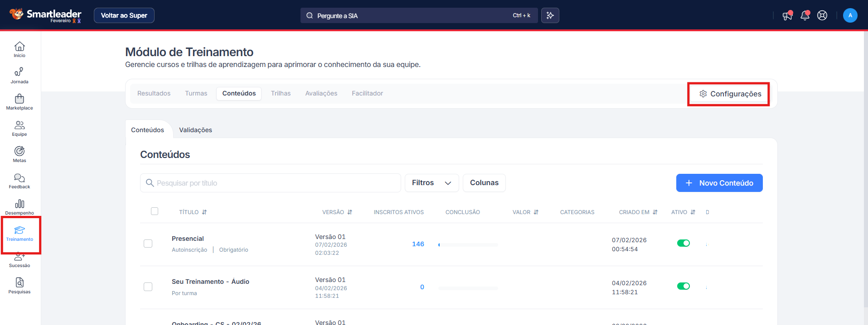Viewport: 868px width, 325px height.
Task: Open the announcements megaphone icon
Action: click(x=787, y=16)
